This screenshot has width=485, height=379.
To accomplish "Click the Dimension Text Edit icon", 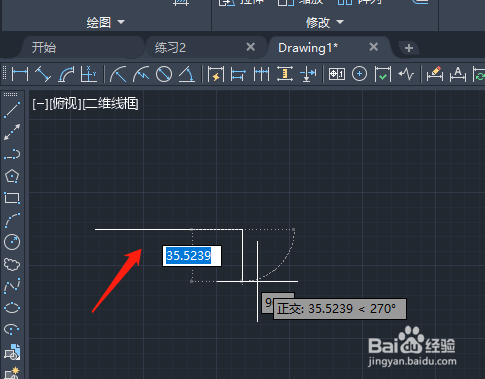I will 458,74.
